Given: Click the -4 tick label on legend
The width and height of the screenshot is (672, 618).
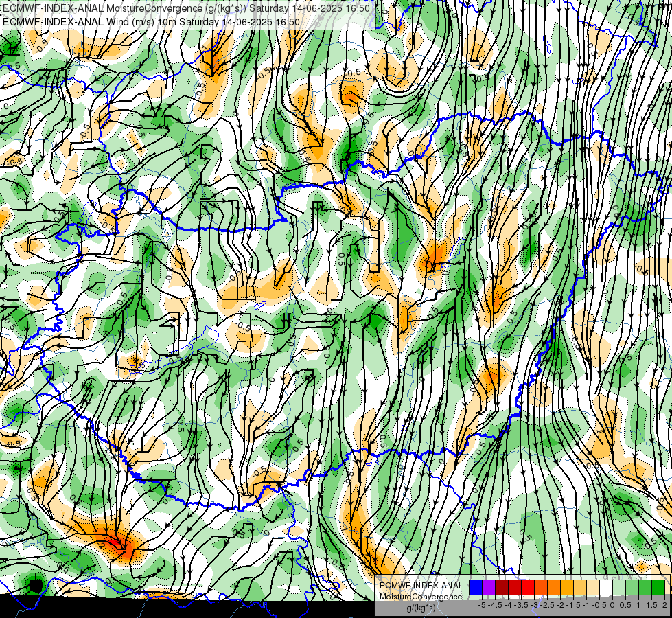Looking at the screenshot, I should 508,605.
